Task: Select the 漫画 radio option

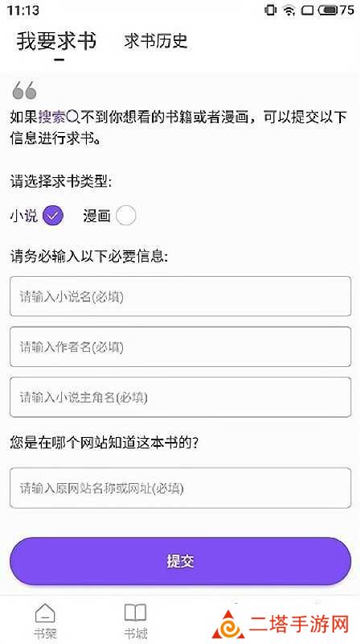Action: (125, 216)
